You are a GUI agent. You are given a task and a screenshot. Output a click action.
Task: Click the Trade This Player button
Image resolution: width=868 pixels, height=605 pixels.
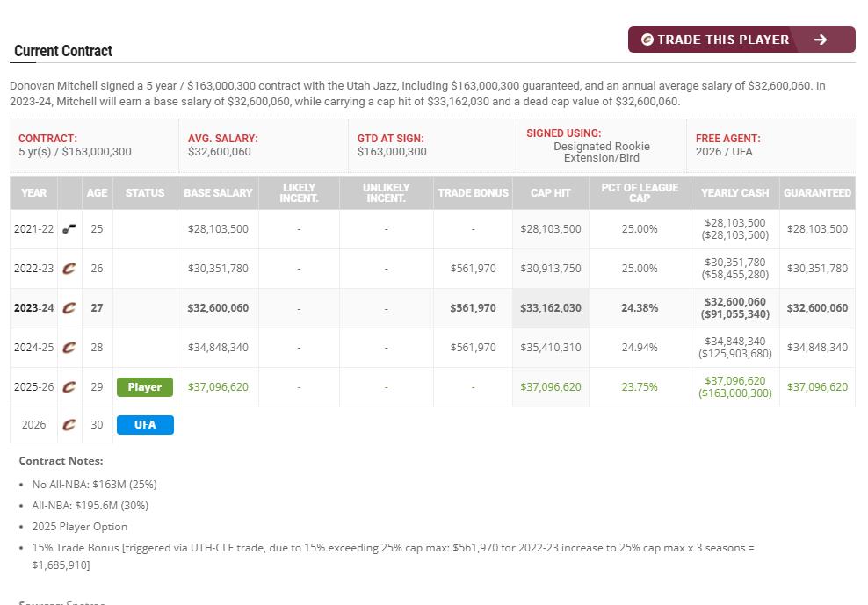point(741,40)
